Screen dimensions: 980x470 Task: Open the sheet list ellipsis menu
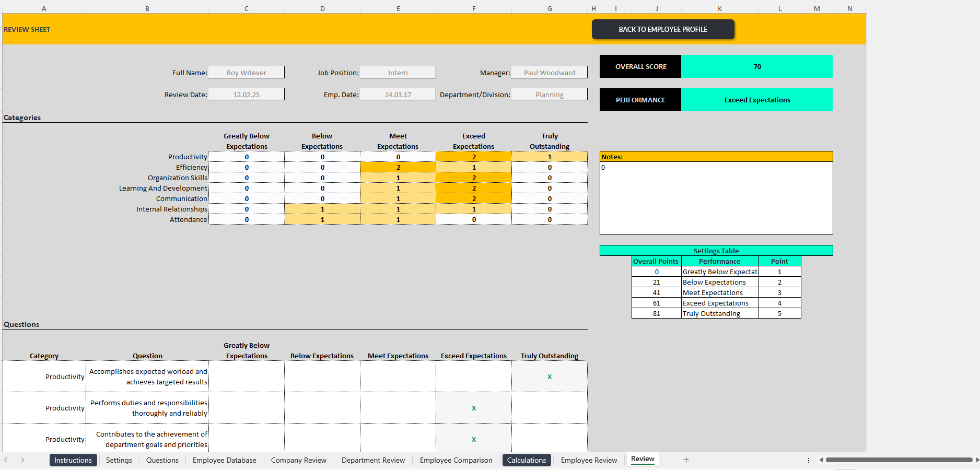[808, 461]
